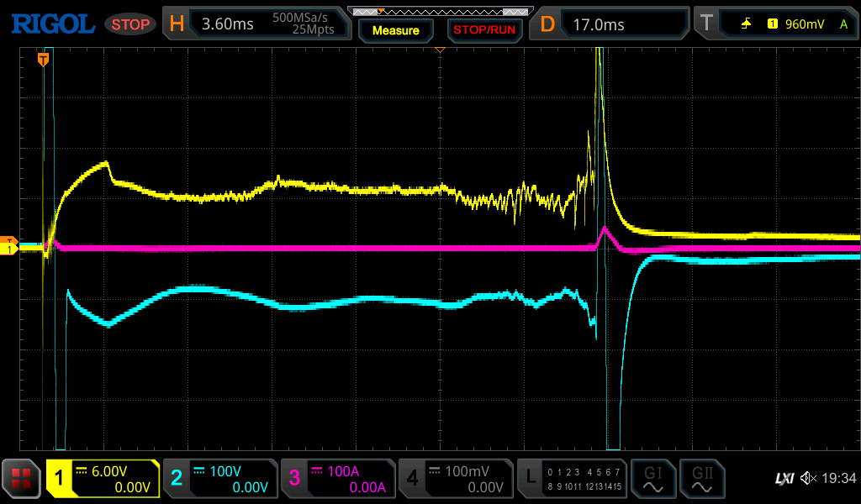Click the LXI network status icon

[x=784, y=479]
